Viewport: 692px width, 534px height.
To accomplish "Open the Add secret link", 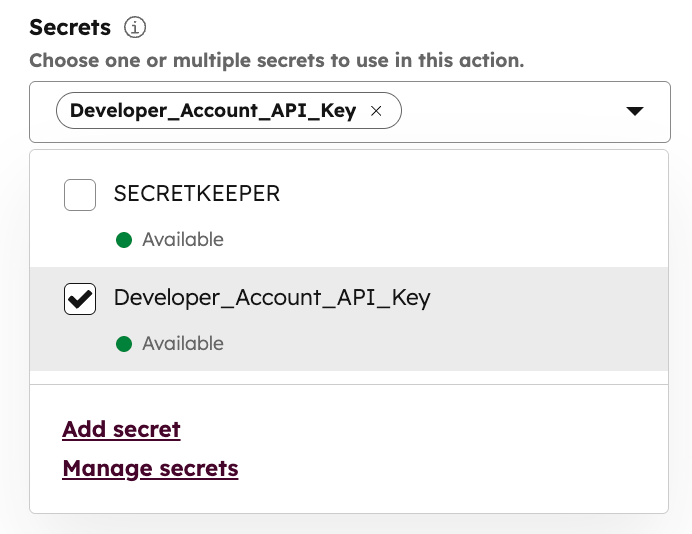I will 121,430.
